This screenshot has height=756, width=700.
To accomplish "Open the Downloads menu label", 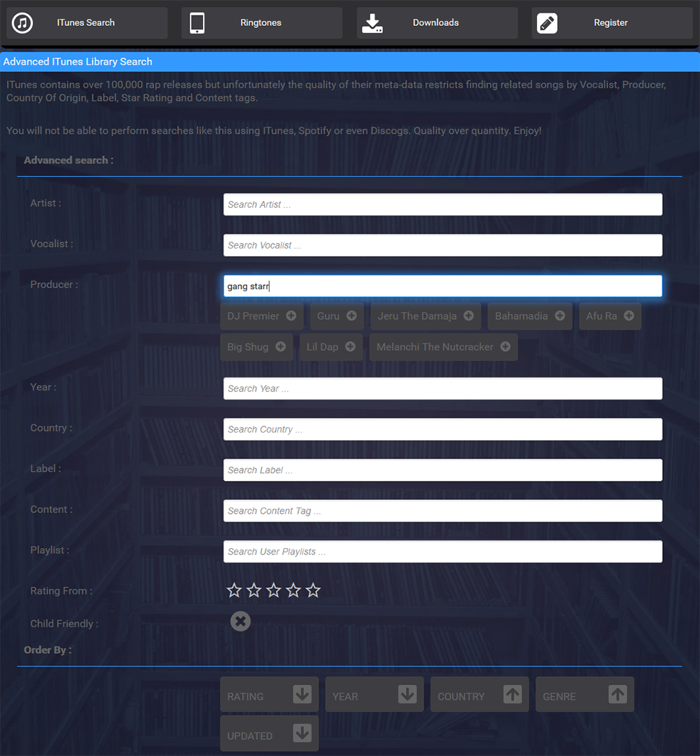I will pos(436,22).
